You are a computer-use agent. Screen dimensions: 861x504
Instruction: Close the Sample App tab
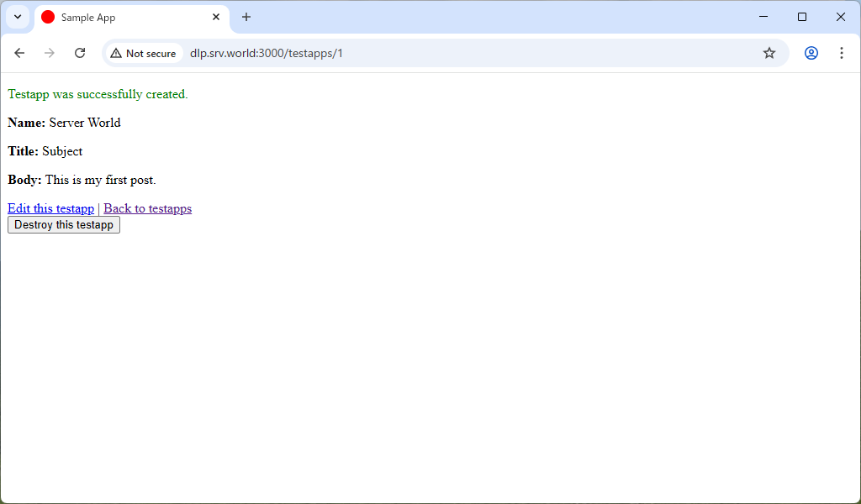click(x=216, y=17)
